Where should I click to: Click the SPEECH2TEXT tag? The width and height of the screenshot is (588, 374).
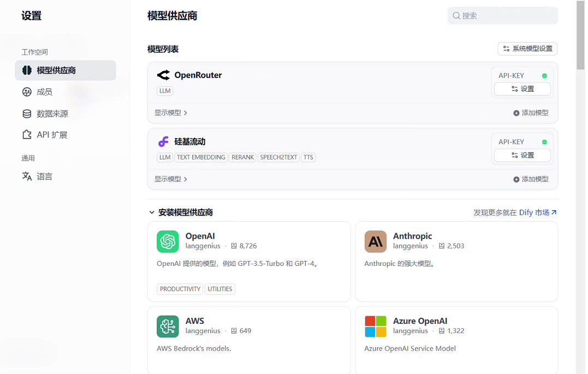pos(278,157)
